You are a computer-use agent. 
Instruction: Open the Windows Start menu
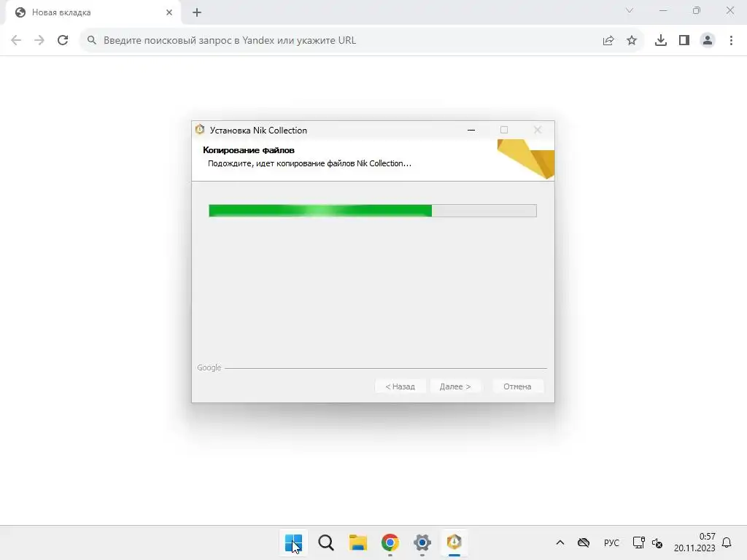[293, 542]
